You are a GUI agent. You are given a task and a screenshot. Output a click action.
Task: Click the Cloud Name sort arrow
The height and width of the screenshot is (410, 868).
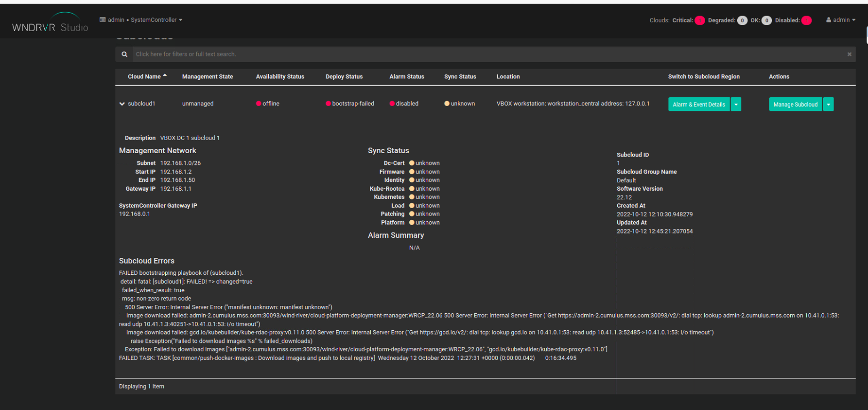click(x=165, y=76)
